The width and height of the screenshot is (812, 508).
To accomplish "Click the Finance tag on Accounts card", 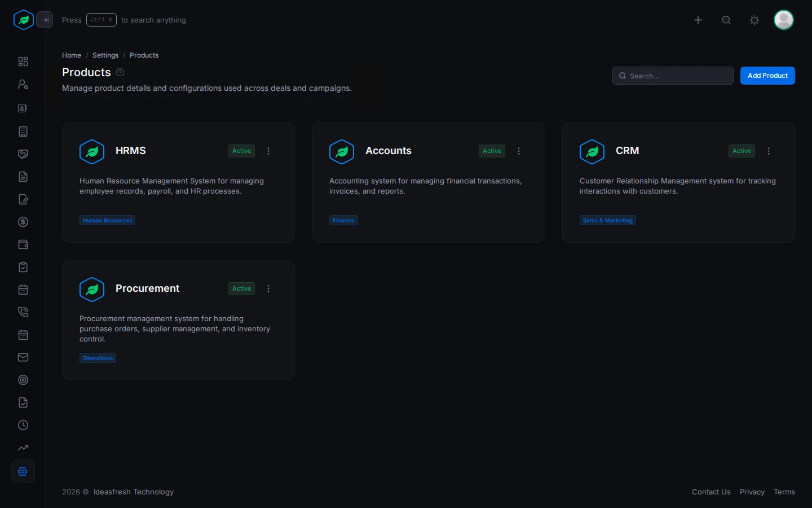I will coord(343,220).
